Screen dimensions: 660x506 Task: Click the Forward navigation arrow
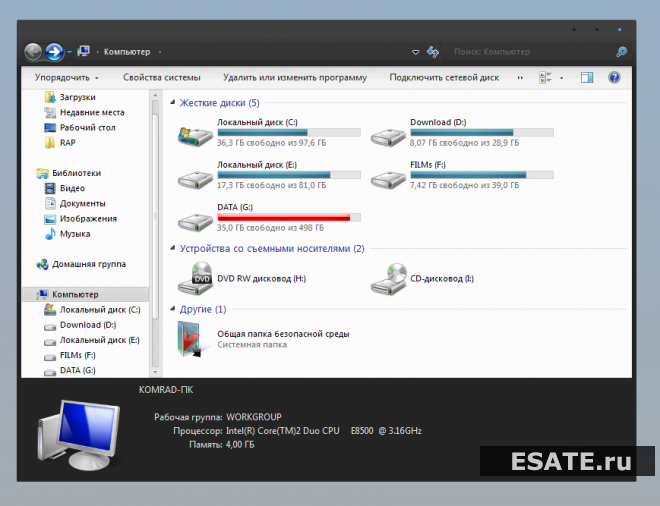point(54,52)
